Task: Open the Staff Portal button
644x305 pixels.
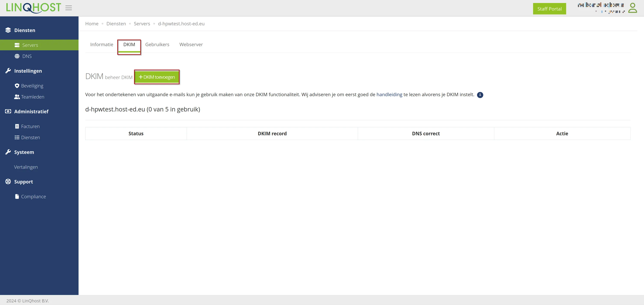Action: pyautogui.click(x=550, y=9)
